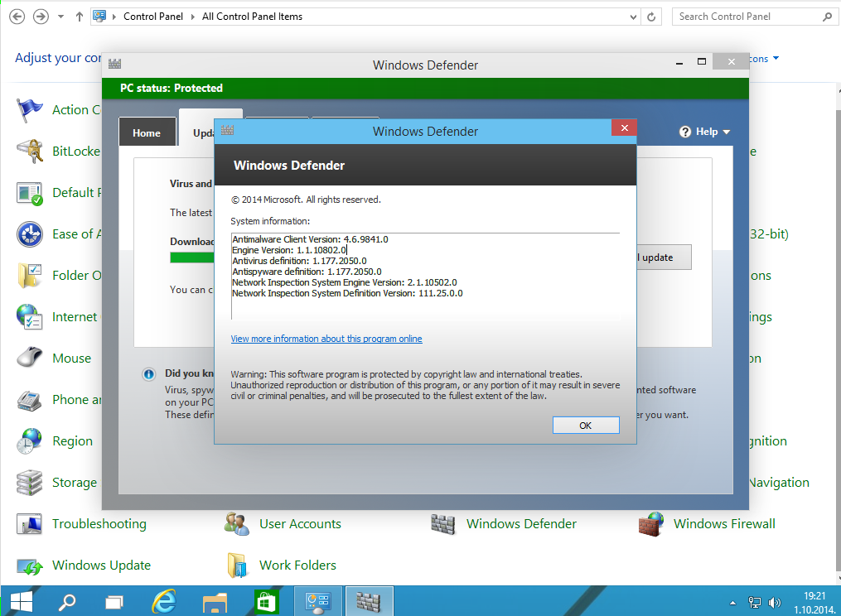Open Task View on the taskbar

coord(114,602)
